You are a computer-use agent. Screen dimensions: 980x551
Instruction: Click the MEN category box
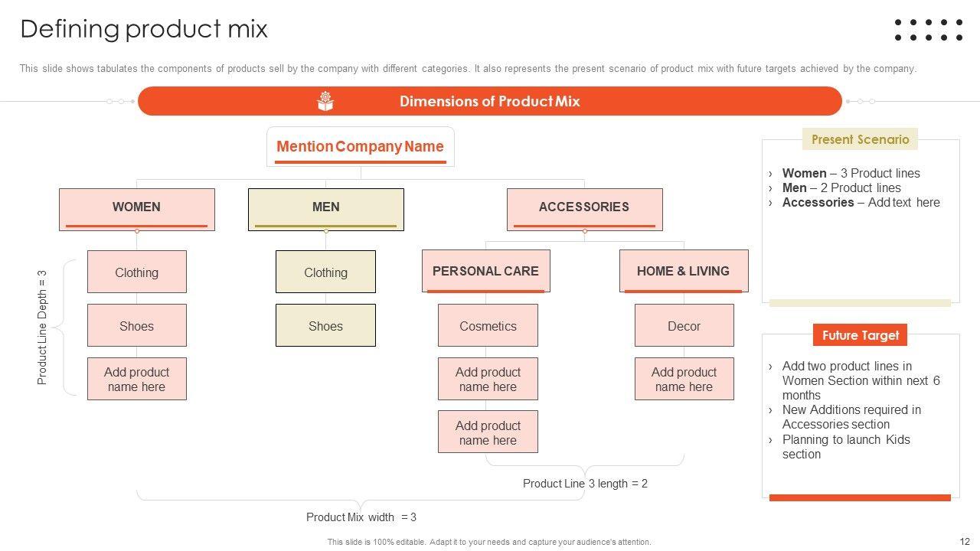325,208
